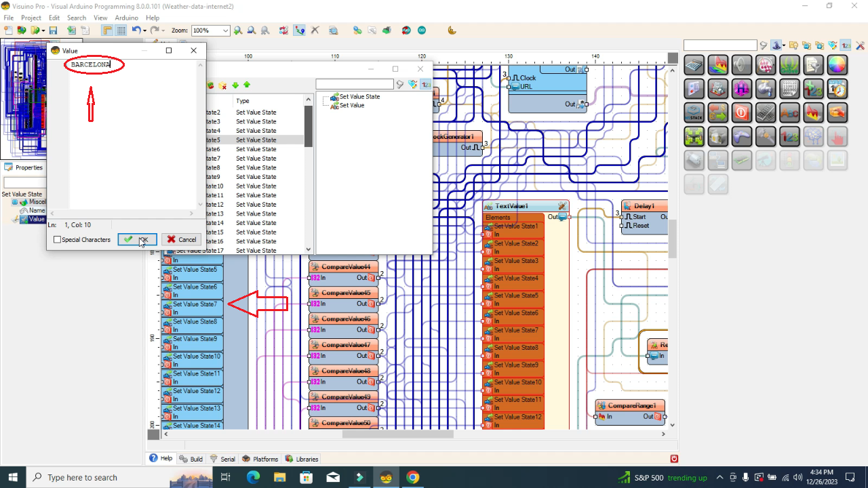Switch to the Libraries tab
This screenshot has width=868, height=488.
tap(302, 459)
